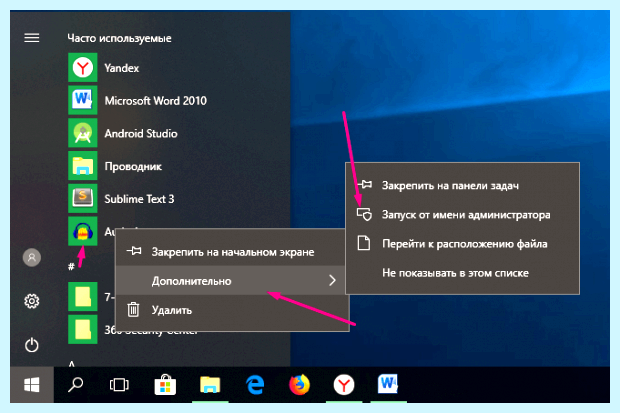Click the Power icon in Start sidebar
The height and width of the screenshot is (413, 620).
[32, 345]
